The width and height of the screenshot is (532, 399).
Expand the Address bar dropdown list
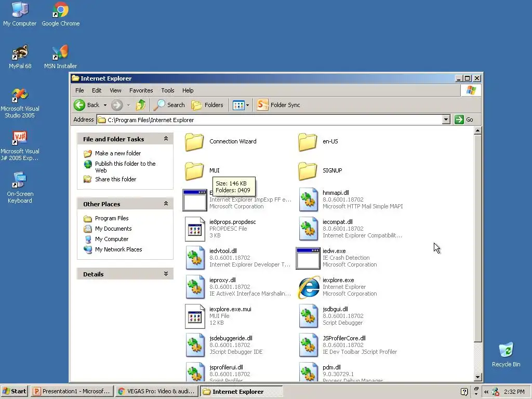point(446,119)
